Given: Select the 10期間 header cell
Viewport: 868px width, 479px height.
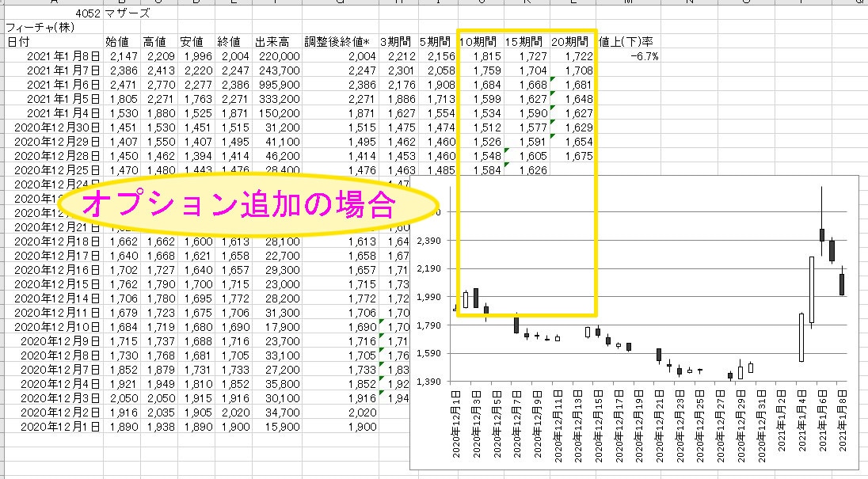Looking at the screenshot, I should [481, 42].
